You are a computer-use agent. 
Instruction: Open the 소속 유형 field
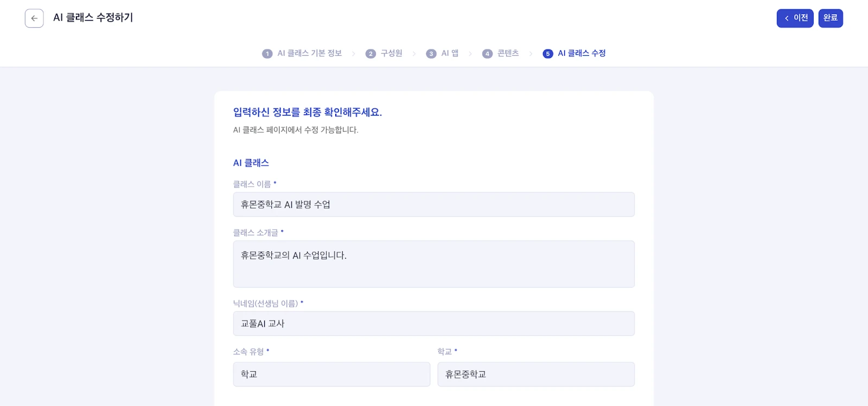point(331,375)
